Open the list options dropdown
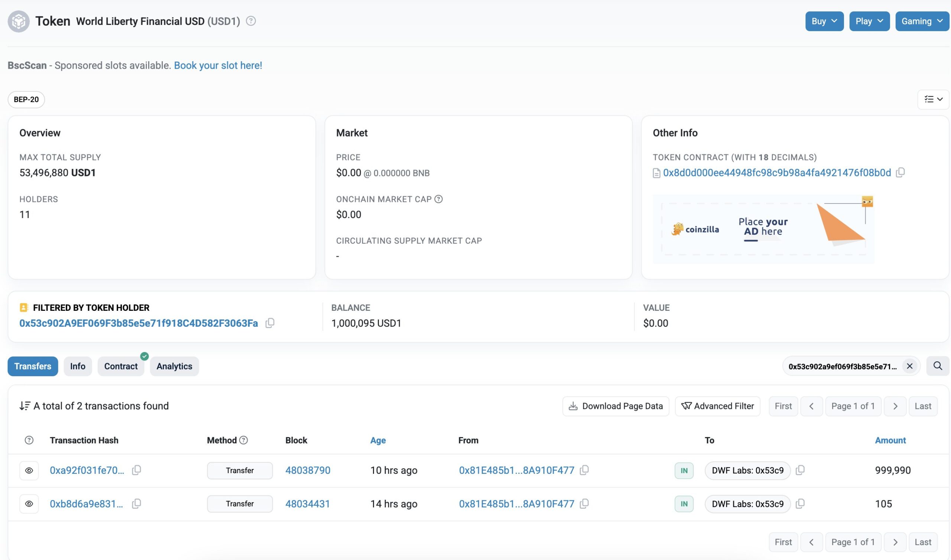Viewport: 951px width, 560px height. pos(933,99)
